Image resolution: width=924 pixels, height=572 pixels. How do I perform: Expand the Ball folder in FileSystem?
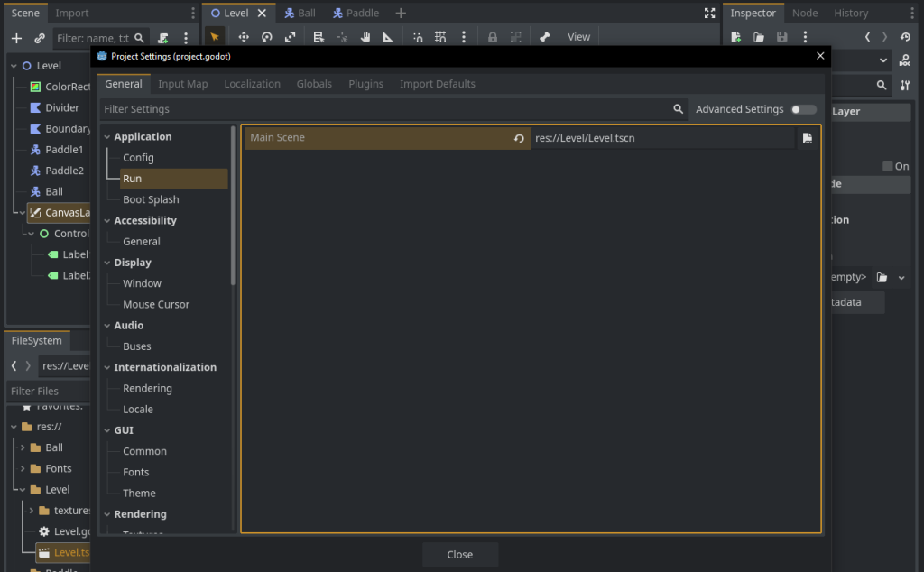tap(23, 447)
